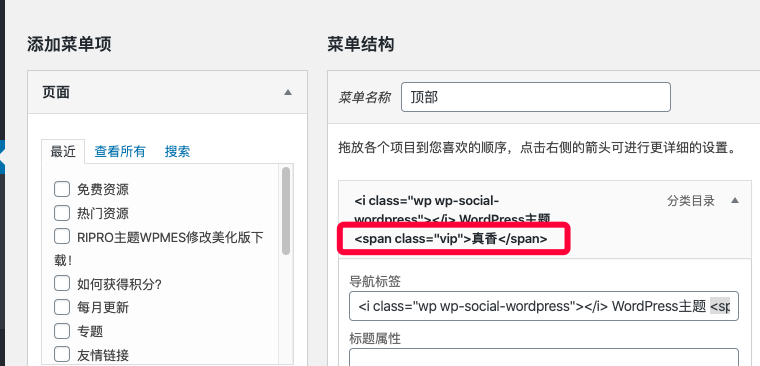Viewport: 760px width, 366px height.
Task: Click the 分类目录 type label
Action: pos(691,201)
